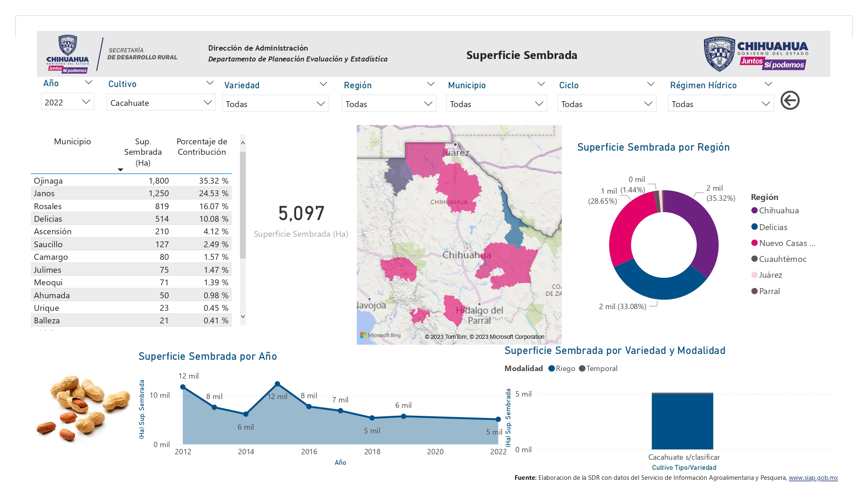The width and height of the screenshot is (868, 502).
Task: Select the Juárez legend color dot
Action: (754, 275)
